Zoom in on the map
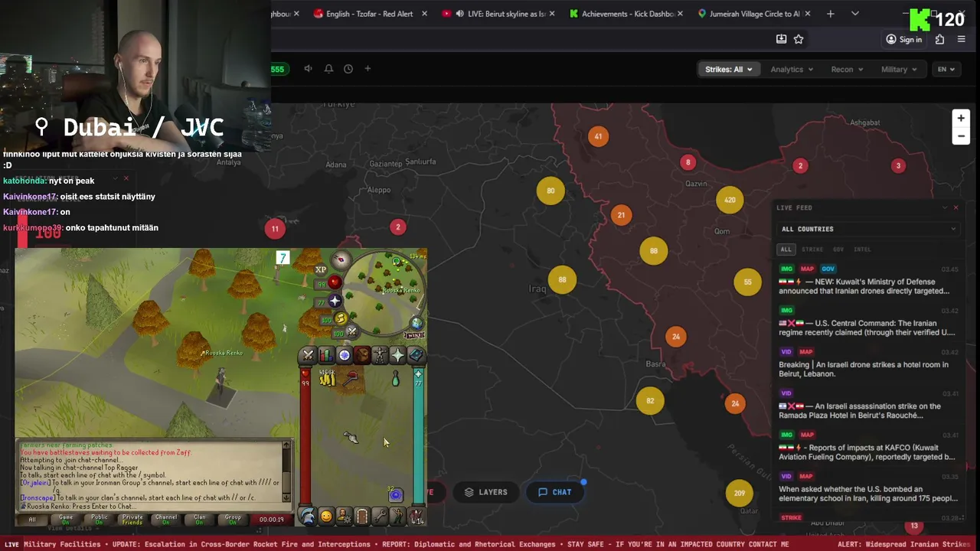980x551 pixels. (961, 118)
